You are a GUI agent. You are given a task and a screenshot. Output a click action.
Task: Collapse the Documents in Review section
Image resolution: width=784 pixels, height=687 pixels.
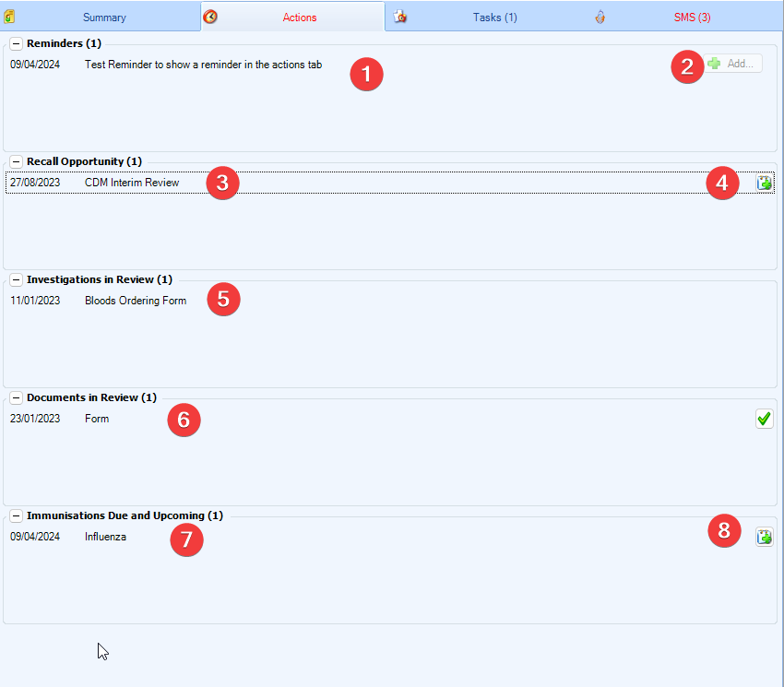point(16,397)
